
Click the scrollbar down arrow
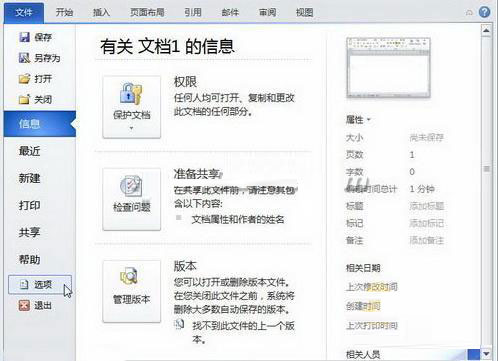(x=486, y=353)
